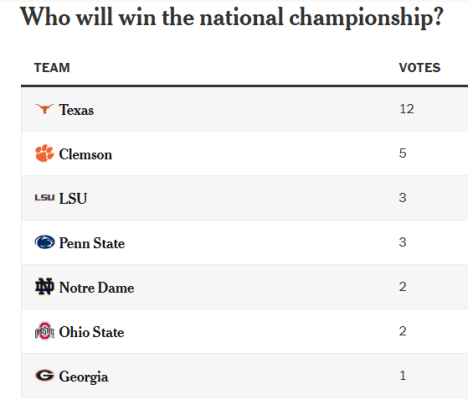Click the national championship question heading
468x400 pixels.
pyautogui.click(x=232, y=17)
